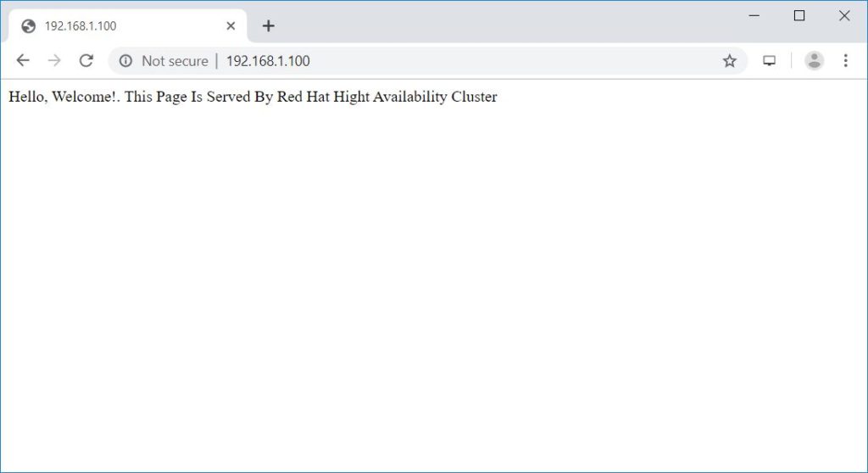868x473 pixels.
Task: View site information icon in address bar
Action: [x=125, y=61]
